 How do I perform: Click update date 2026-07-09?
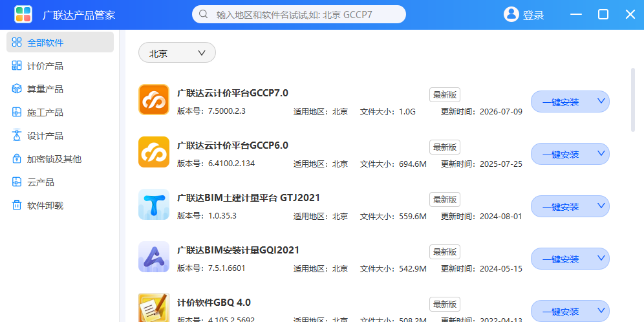coord(500,112)
